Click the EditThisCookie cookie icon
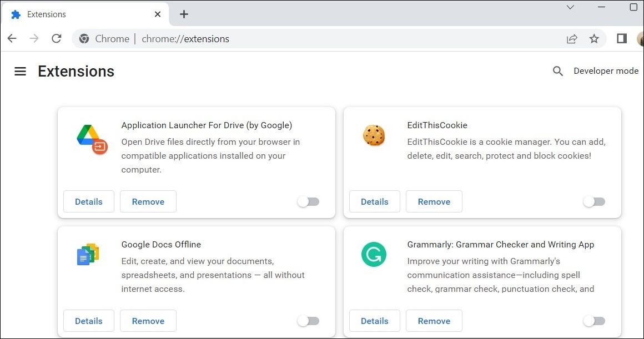Image resolution: width=644 pixels, height=339 pixels. 374,135
